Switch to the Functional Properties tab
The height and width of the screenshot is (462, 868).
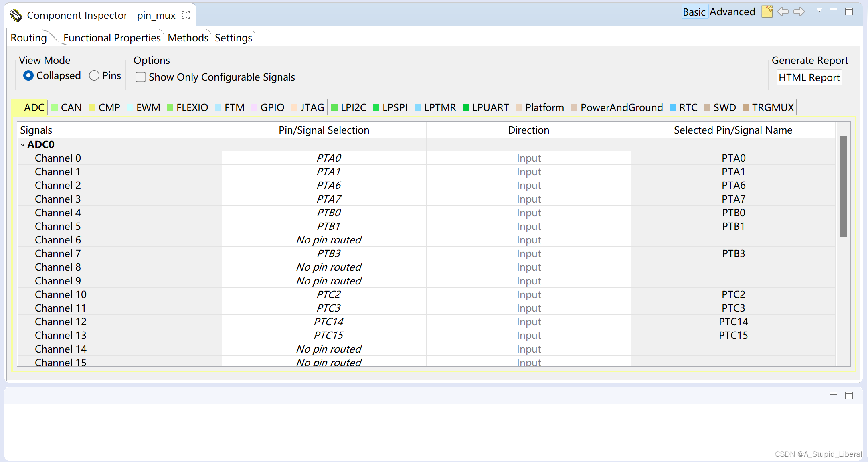click(x=112, y=38)
